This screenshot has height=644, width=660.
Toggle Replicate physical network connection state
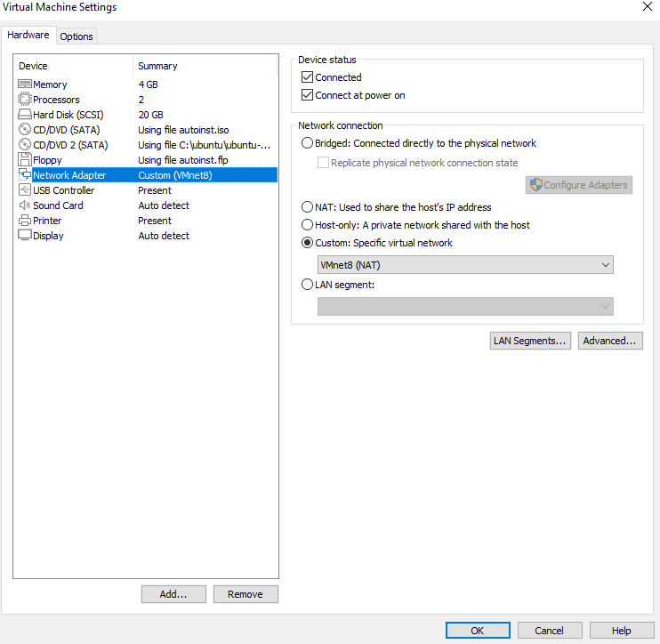[x=323, y=163]
